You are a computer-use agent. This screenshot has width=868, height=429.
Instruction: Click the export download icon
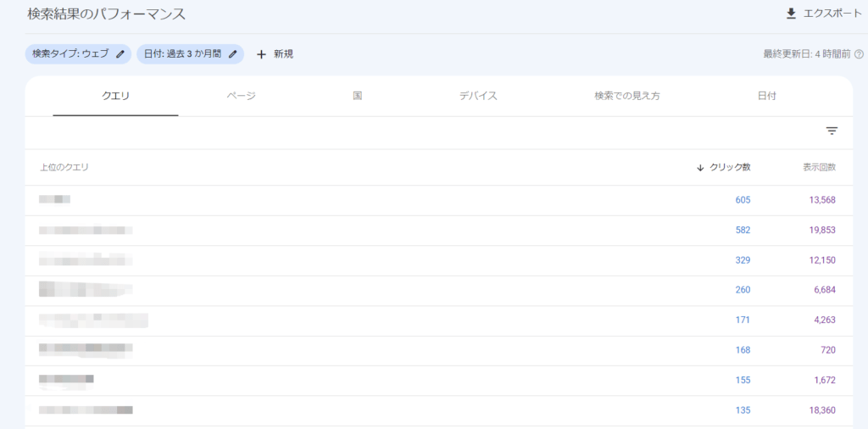pos(791,14)
